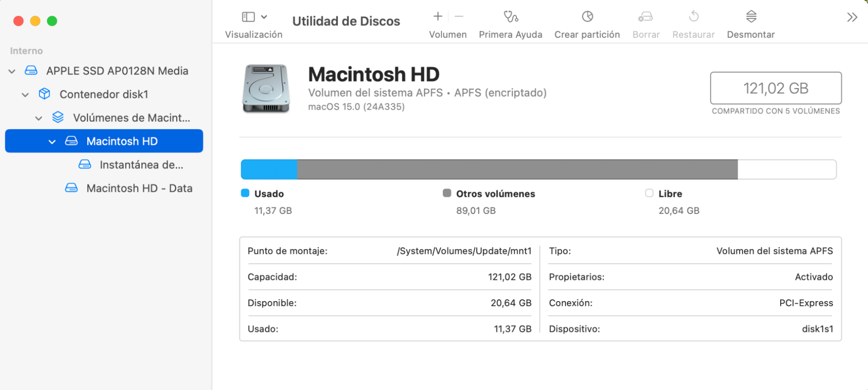
Task: Click the Tipo Volumen del sistema APFS value
Action: point(775,251)
